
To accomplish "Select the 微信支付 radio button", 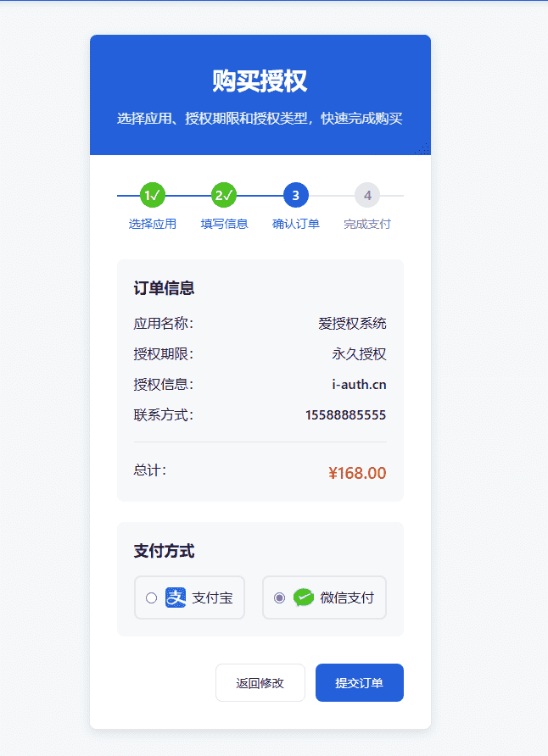I will tap(279, 598).
